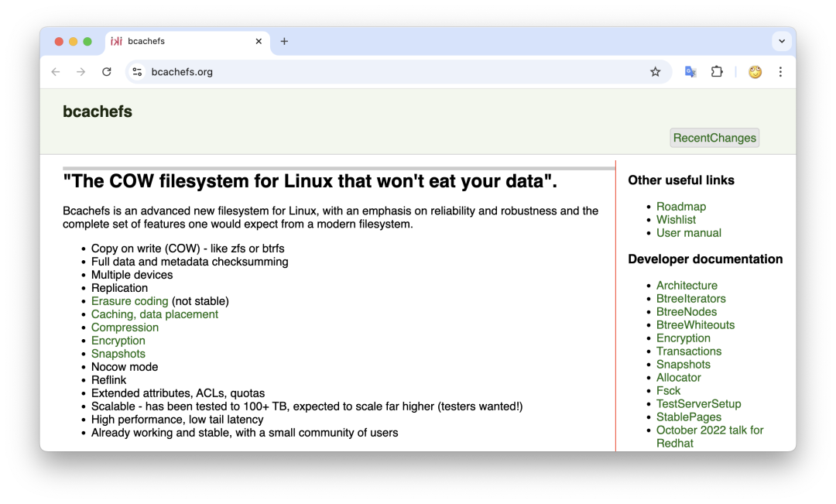Click the address bar URL field
The width and height of the screenshot is (836, 504).
tap(387, 72)
